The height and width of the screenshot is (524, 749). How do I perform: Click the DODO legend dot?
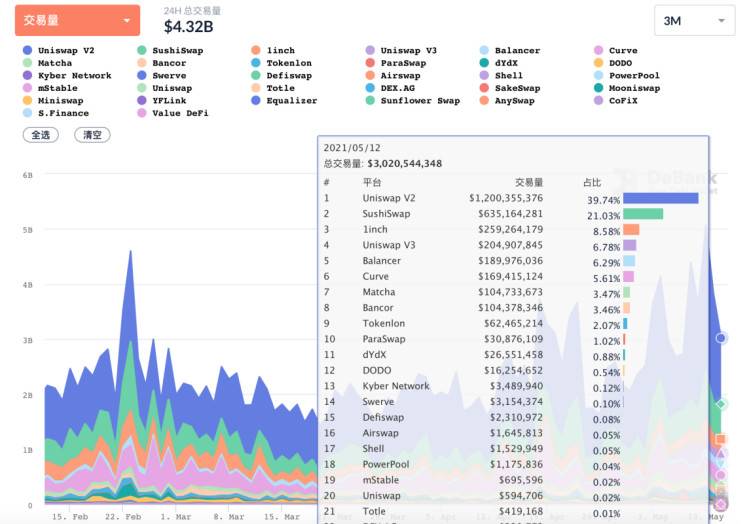point(598,63)
